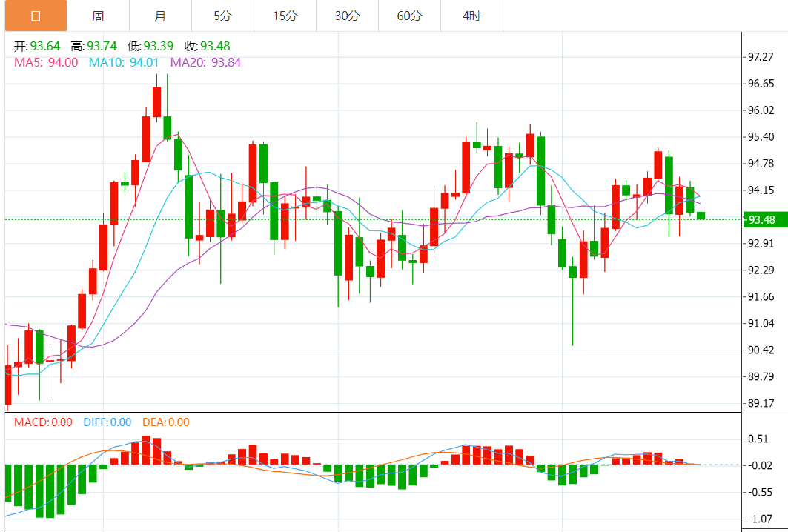Open the 30分 timeframe tab
The height and width of the screenshot is (532, 788).
pos(347,16)
